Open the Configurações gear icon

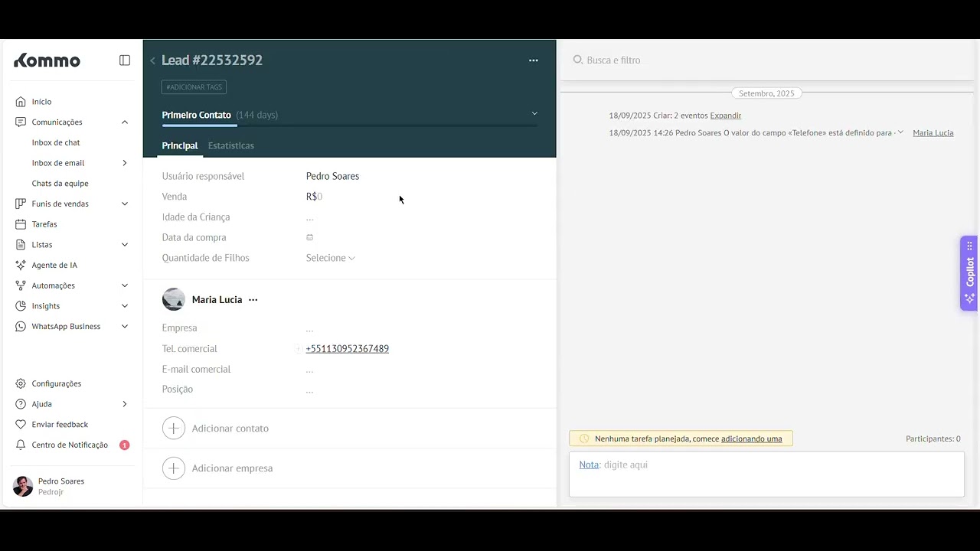click(21, 383)
